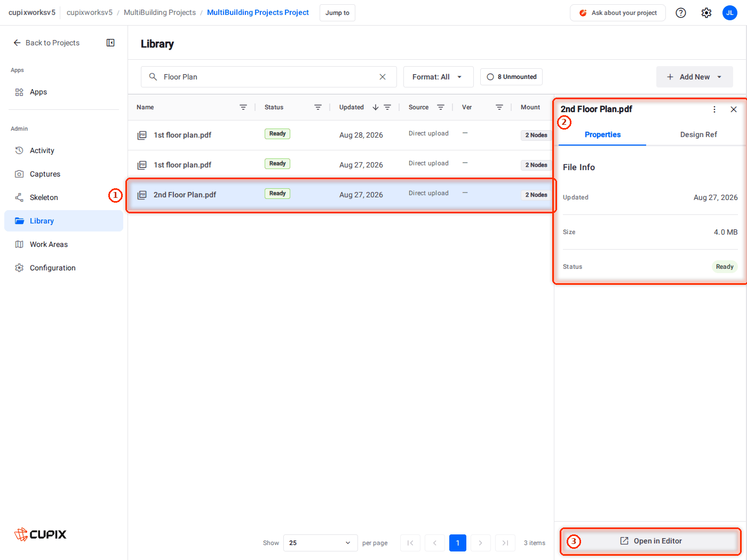Go to page 1 in pagination
The height and width of the screenshot is (560, 747).
[x=458, y=543]
